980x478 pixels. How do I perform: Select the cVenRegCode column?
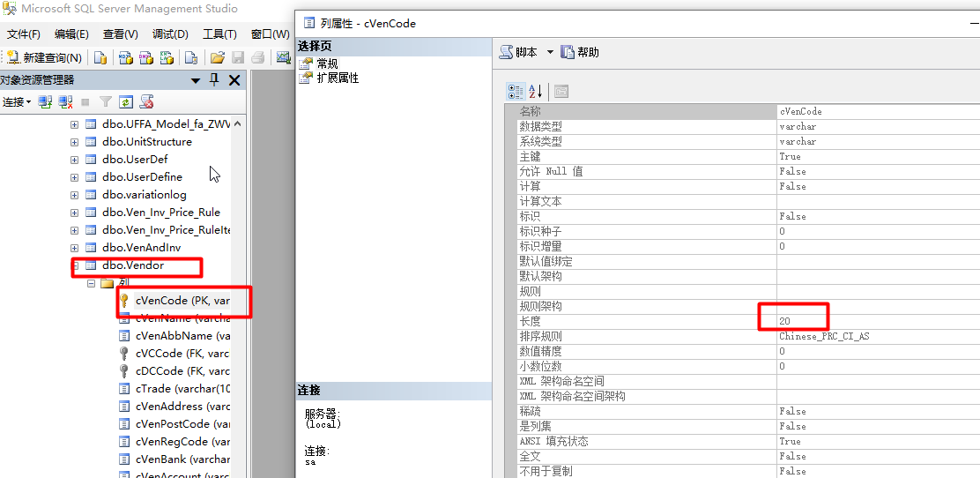click(x=182, y=442)
